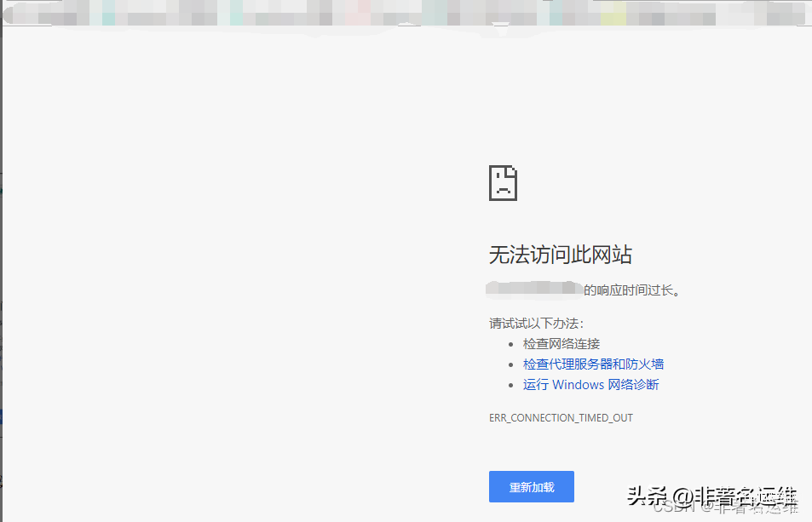Click the bookmarks bar region
Screen dimensions: 812x522
341,26
